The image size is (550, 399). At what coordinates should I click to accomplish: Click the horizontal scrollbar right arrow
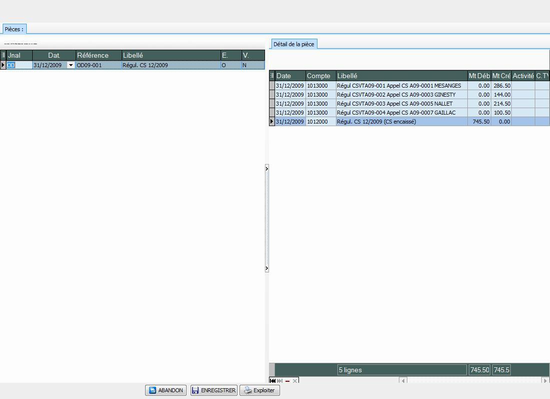click(x=545, y=380)
